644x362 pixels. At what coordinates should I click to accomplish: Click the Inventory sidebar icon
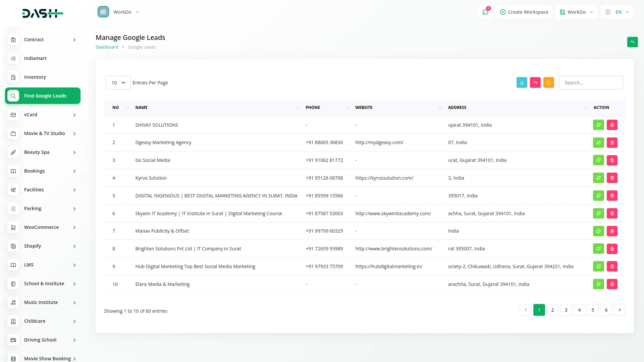(x=13, y=77)
